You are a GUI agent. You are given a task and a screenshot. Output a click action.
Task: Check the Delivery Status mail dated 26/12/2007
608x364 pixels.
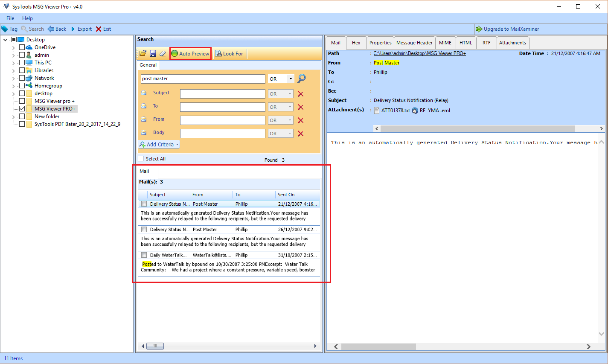point(144,230)
